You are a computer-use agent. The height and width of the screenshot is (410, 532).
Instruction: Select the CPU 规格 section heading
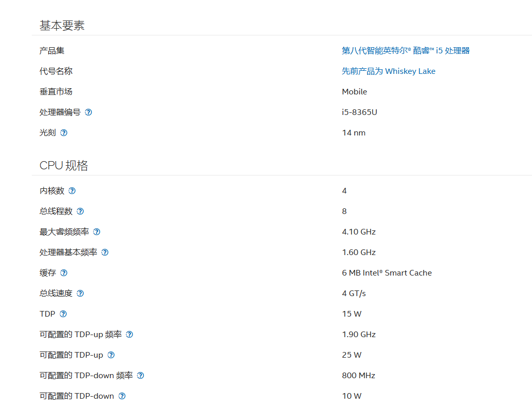64,166
